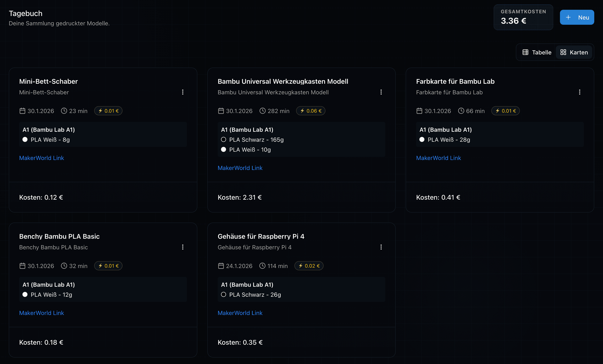
Task: Click the PLA Schwarz 165g color dot
Action: tap(224, 140)
